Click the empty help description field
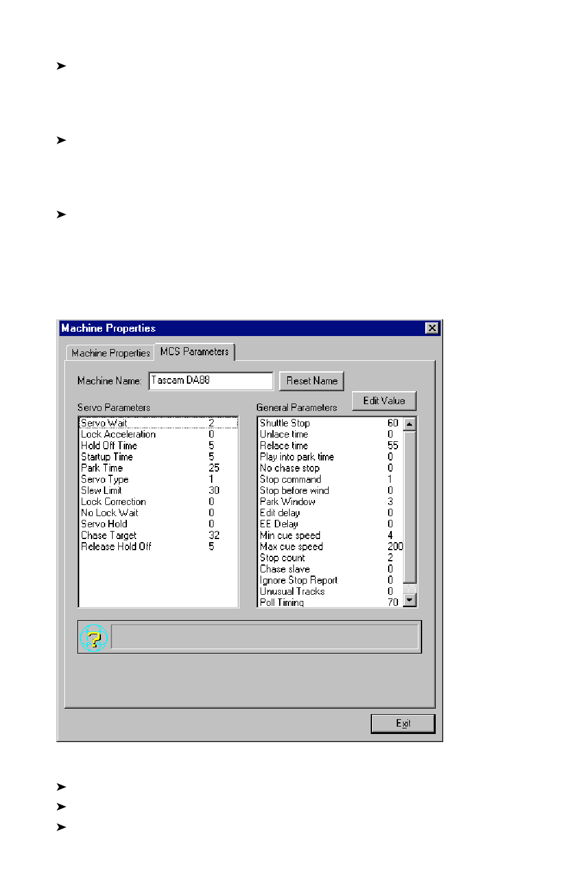Screen dimensions: 588x872 coord(265,637)
